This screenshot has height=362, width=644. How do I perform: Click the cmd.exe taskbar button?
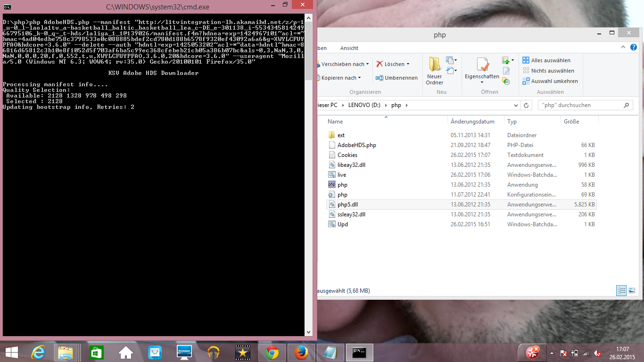[x=360, y=353]
